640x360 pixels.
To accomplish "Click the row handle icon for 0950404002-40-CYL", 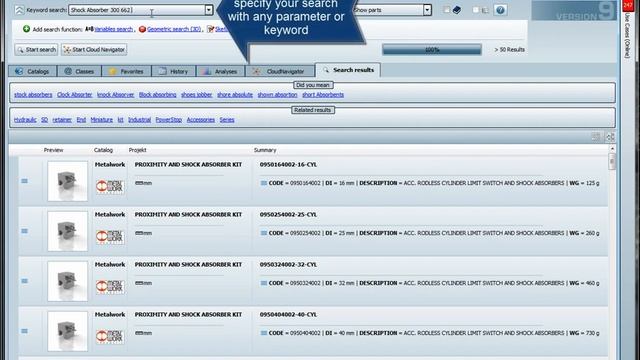I will pos(24,331).
